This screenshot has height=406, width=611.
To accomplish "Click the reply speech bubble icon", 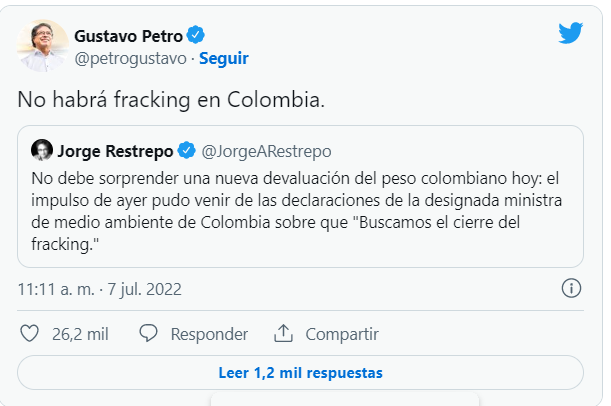I will coord(149,333).
